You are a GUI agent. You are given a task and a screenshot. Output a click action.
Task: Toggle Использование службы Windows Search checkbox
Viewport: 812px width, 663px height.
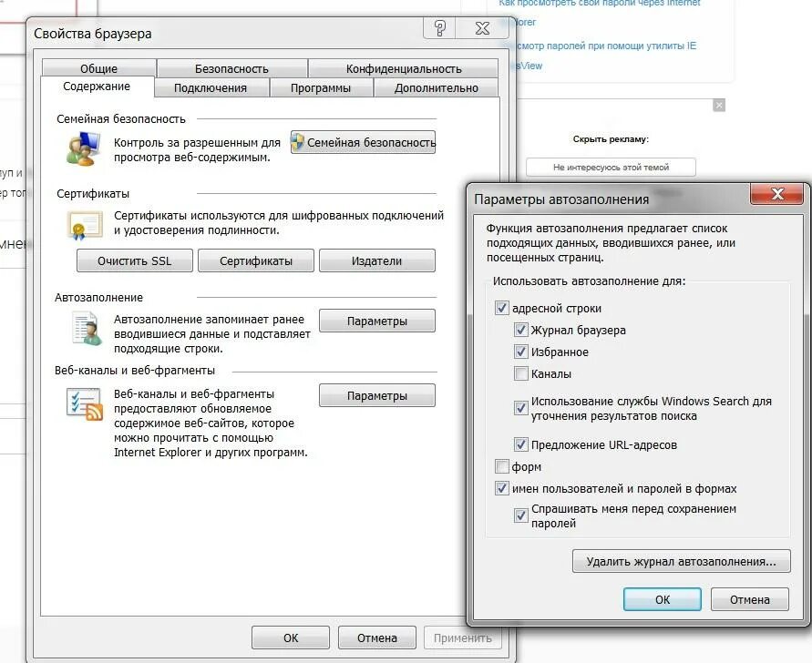pyautogui.click(x=520, y=408)
